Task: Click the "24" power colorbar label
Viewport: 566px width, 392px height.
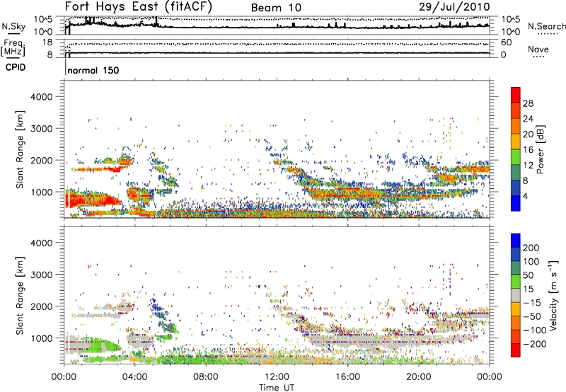Action: tap(528, 119)
